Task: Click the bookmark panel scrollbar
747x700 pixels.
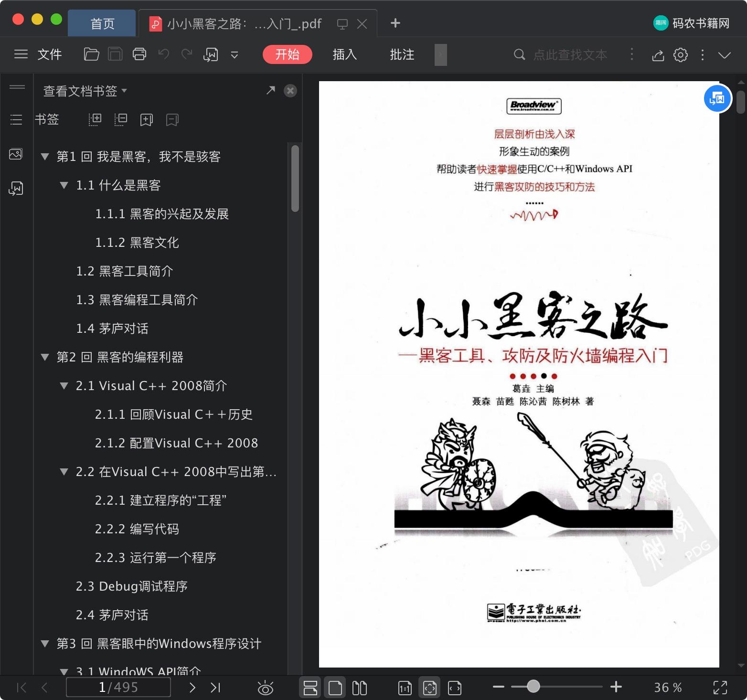Action: click(x=295, y=178)
